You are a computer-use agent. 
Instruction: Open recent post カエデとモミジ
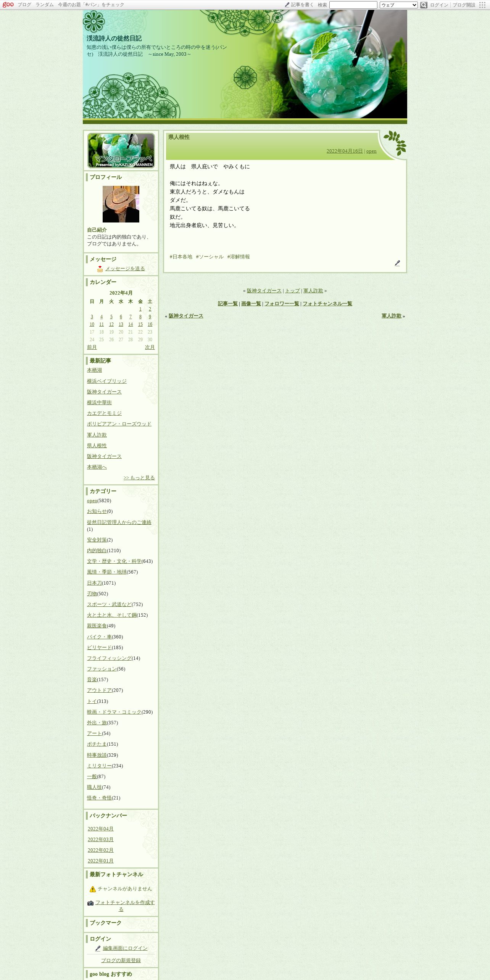(104, 413)
